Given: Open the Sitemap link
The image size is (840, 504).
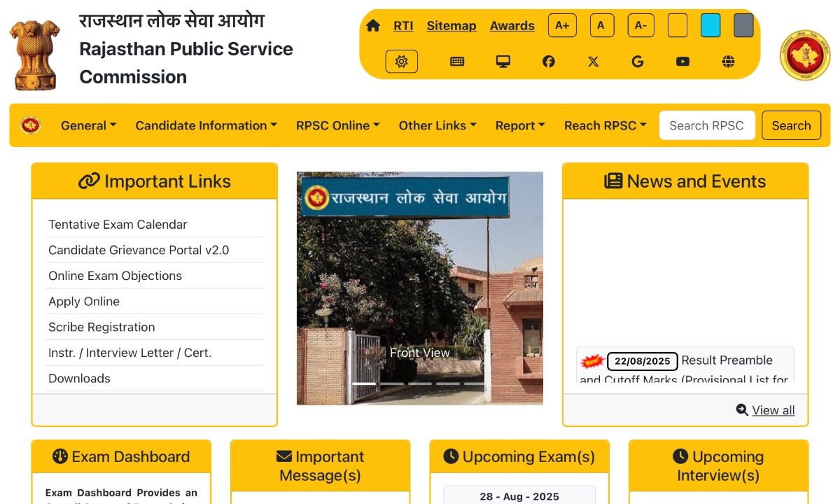Looking at the screenshot, I should click(451, 26).
